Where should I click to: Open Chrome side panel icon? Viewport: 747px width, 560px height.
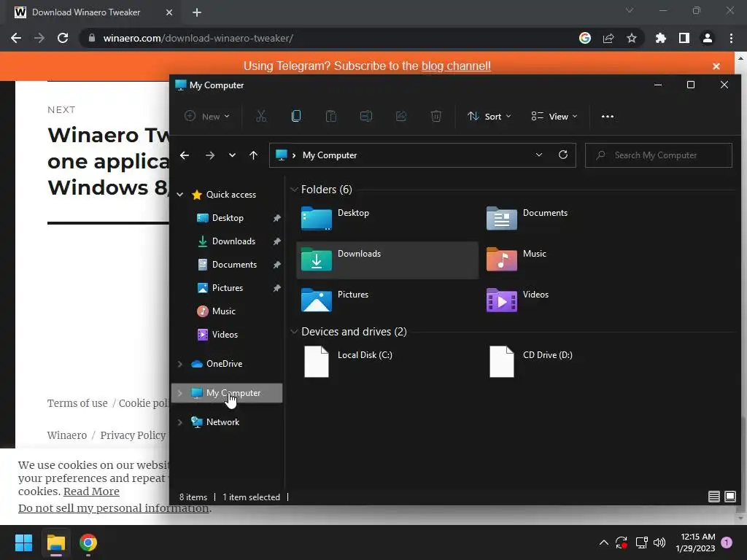pyautogui.click(x=684, y=38)
